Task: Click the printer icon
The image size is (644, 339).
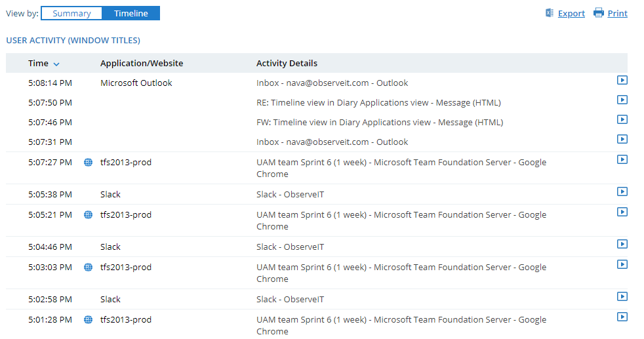Action: (x=598, y=13)
